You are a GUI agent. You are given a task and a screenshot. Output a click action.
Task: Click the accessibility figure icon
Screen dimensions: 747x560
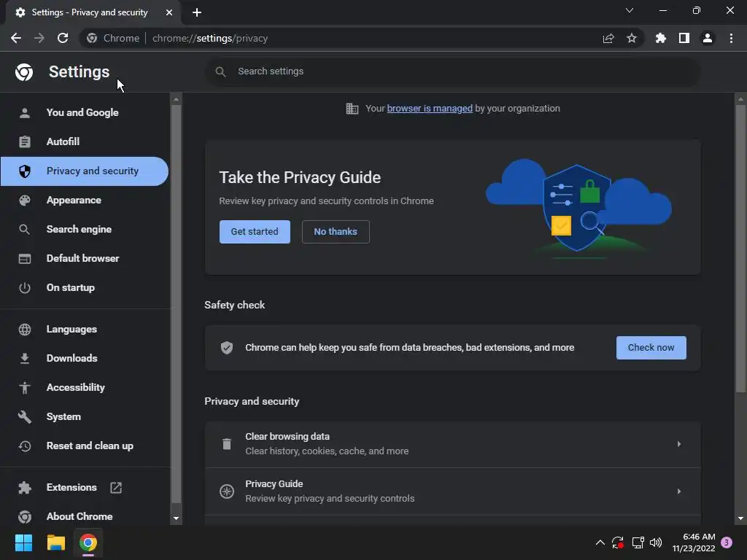coord(24,388)
